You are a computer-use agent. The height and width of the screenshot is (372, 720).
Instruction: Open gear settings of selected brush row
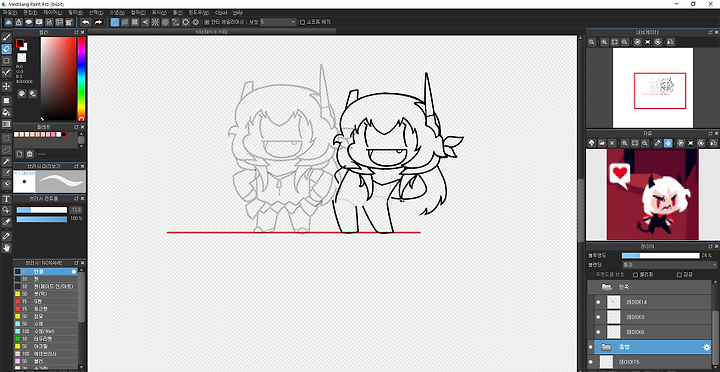tap(74, 272)
